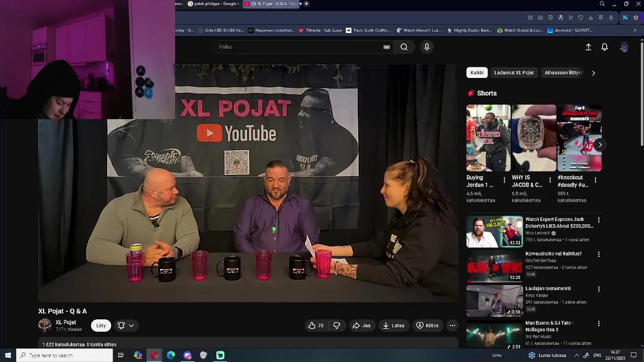The height and width of the screenshot is (362, 644).
Task: Like the video with thumbs up
Action: [x=316, y=325]
